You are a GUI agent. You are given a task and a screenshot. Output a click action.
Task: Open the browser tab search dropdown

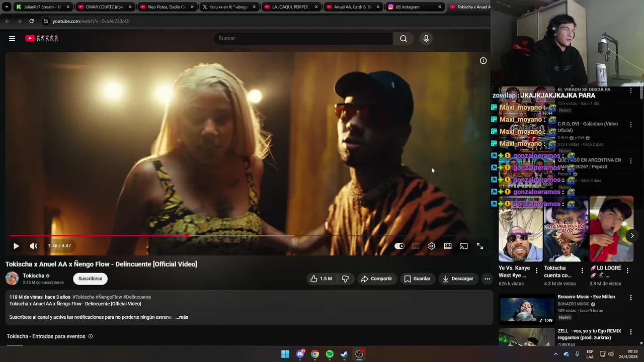[7, 7]
